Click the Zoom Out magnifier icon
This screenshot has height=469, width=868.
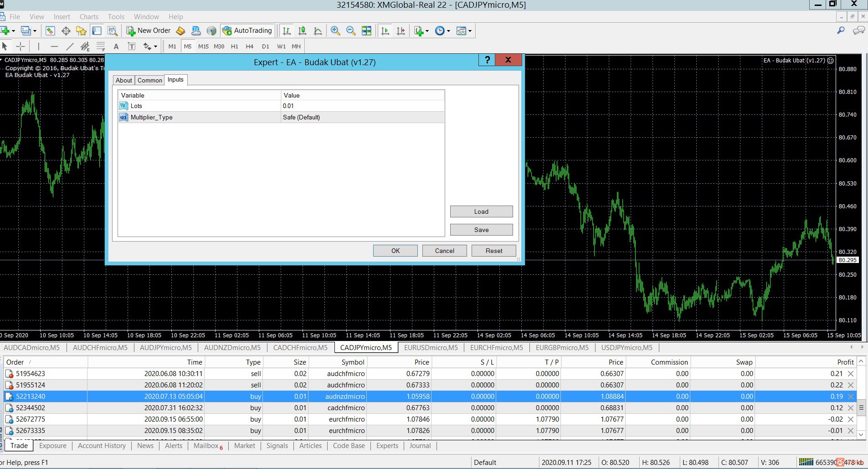coord(351,31)
